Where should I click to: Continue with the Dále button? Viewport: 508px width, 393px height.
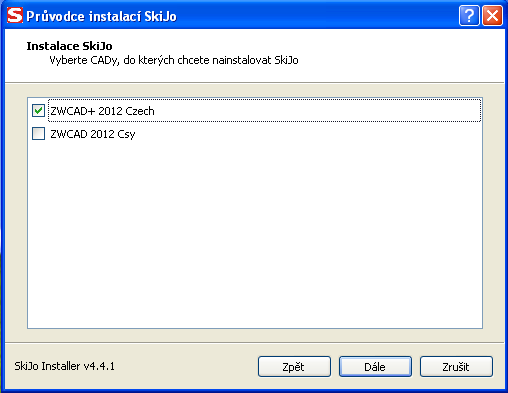pos(375,367)
